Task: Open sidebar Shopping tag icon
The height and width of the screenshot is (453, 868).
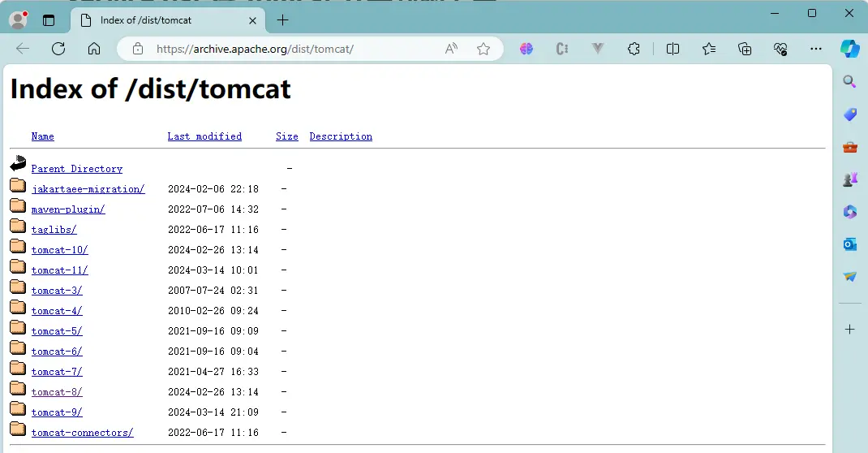Action: coord(849,114)
